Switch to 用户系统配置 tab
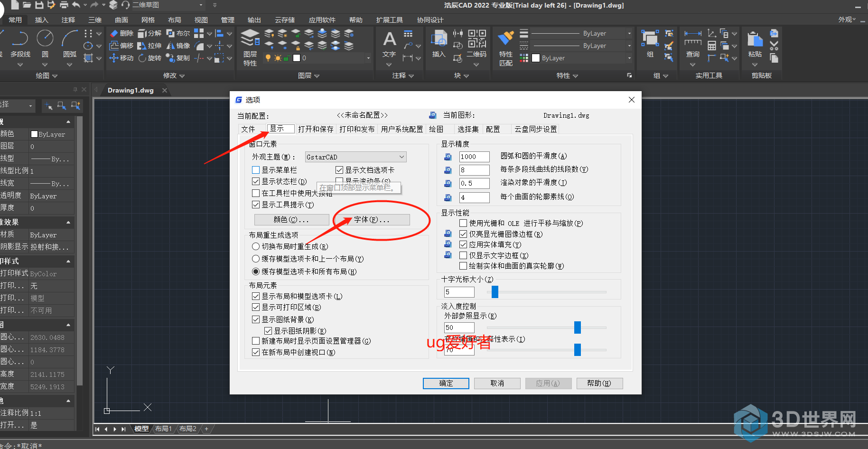Screen dimensions: 868x449 pos(401,129)
